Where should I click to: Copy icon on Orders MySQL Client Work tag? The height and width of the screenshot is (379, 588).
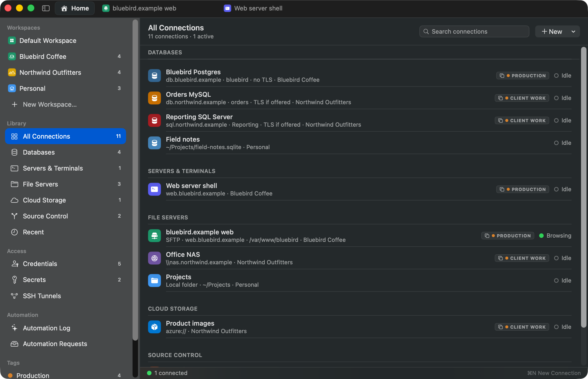tap(501, 98)
